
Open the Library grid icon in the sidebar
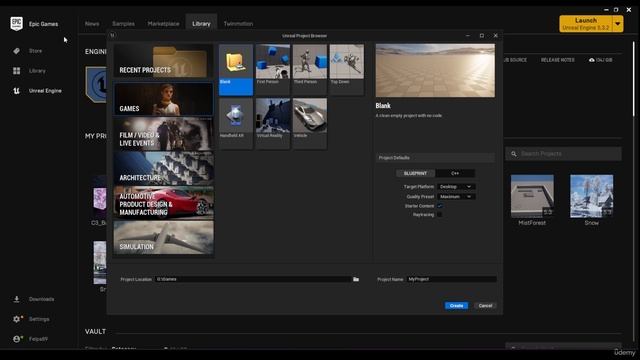click(x=17, y=71)
